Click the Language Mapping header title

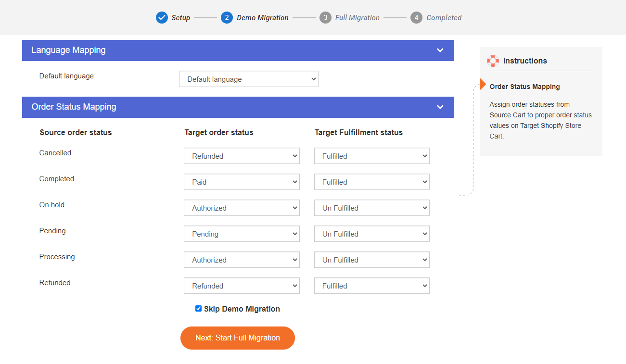point(69,50)
